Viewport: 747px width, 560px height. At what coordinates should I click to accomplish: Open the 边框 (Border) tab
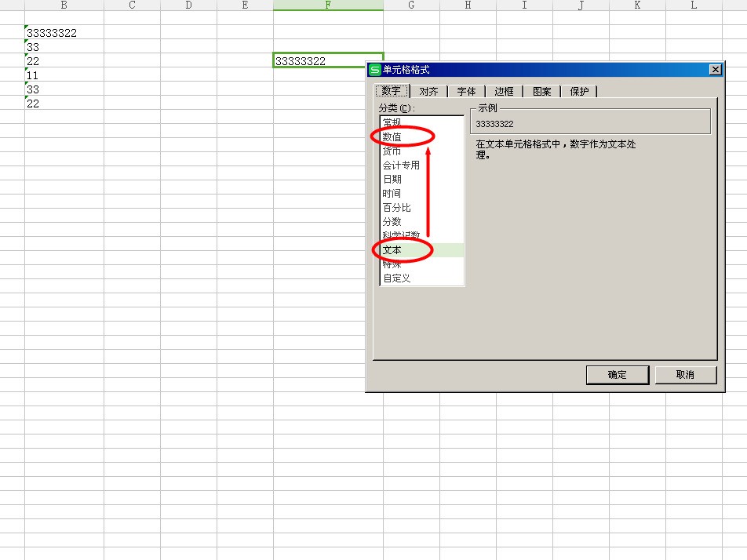[505, 91]
